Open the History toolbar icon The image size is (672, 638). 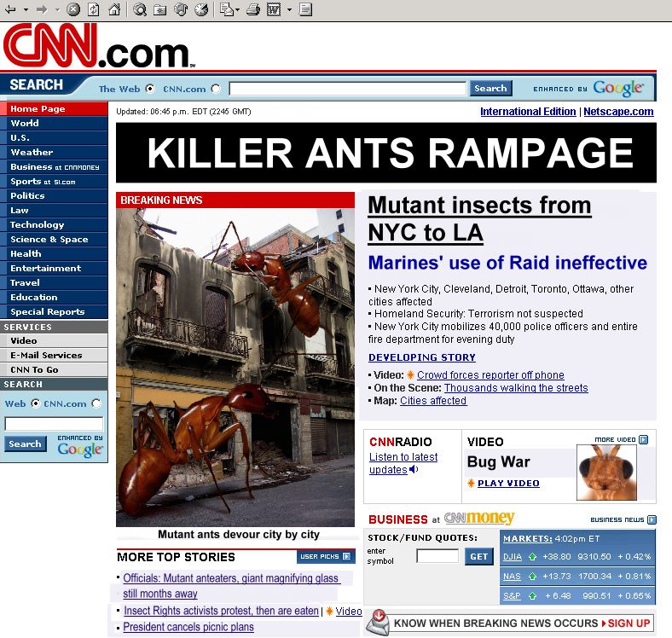coord(201,9)
